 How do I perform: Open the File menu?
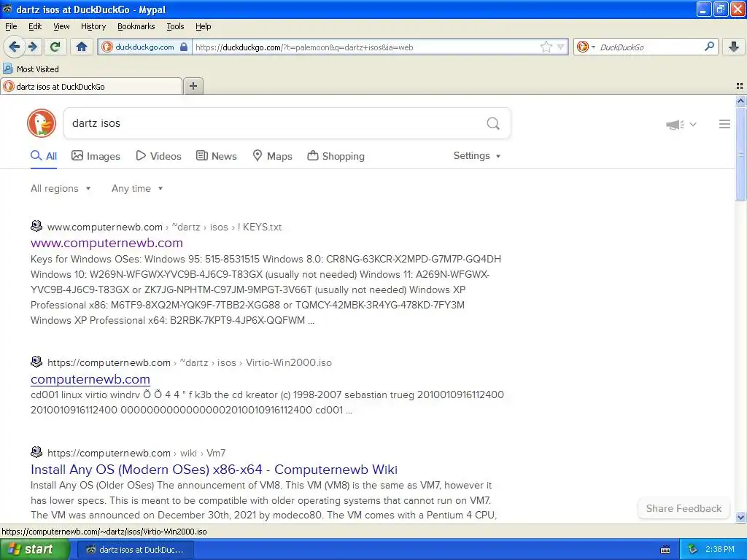click(x=11, y=26)
